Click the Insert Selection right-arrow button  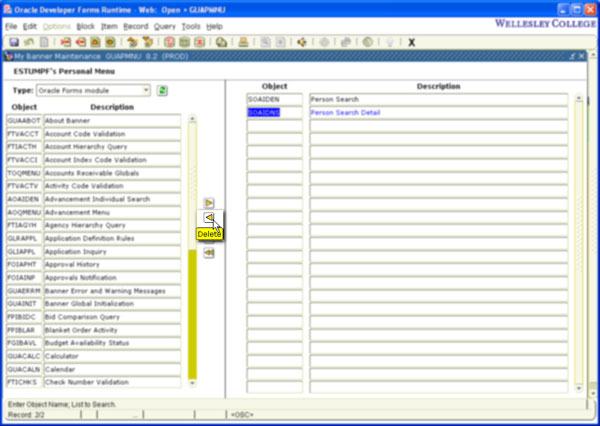coord(209,202)
